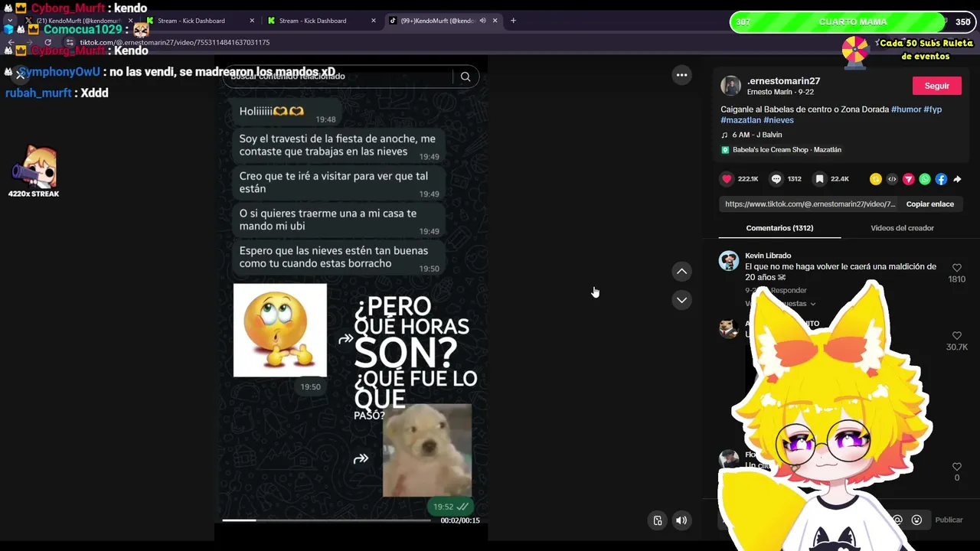980x551 pixels.
Task: Click Copiar enlace button
Action: 929,204
